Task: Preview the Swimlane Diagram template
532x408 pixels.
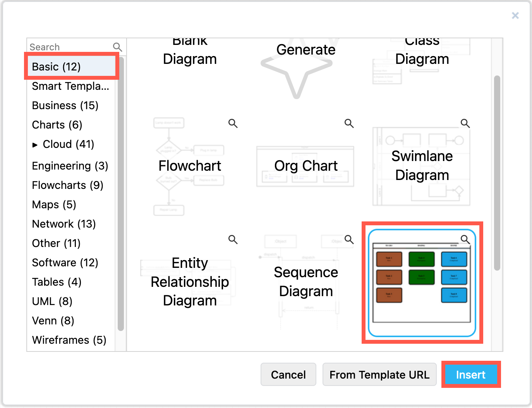Action: tap(465, 123)
